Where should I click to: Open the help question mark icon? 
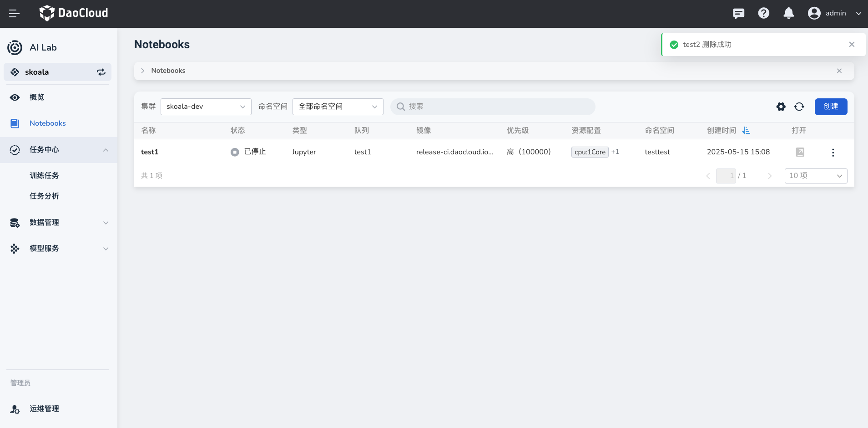(763, 13)
